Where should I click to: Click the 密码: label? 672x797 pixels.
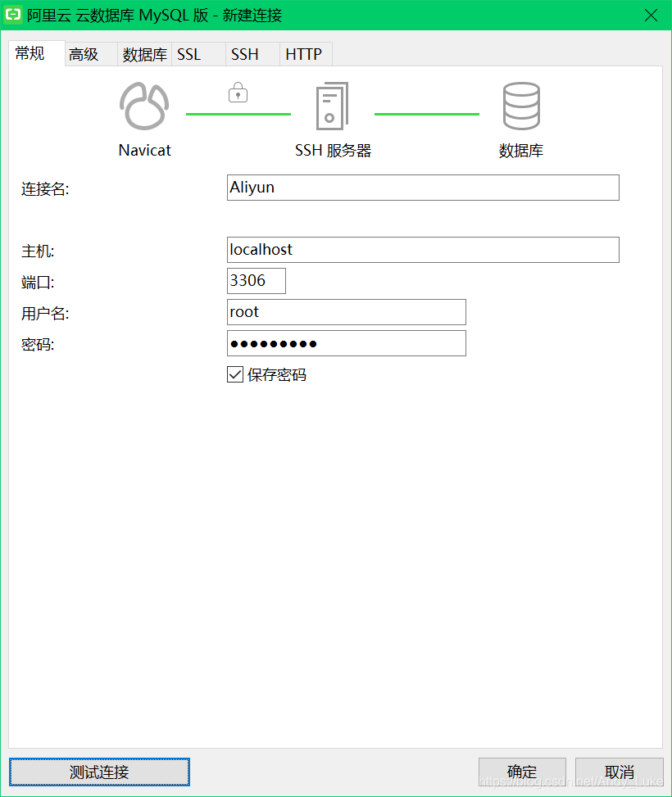pos(38,345)
